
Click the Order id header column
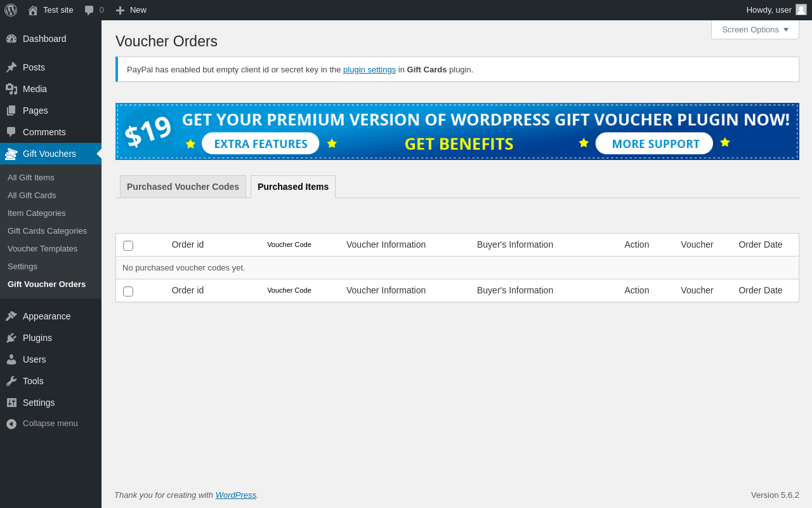(x=188, y=244)
